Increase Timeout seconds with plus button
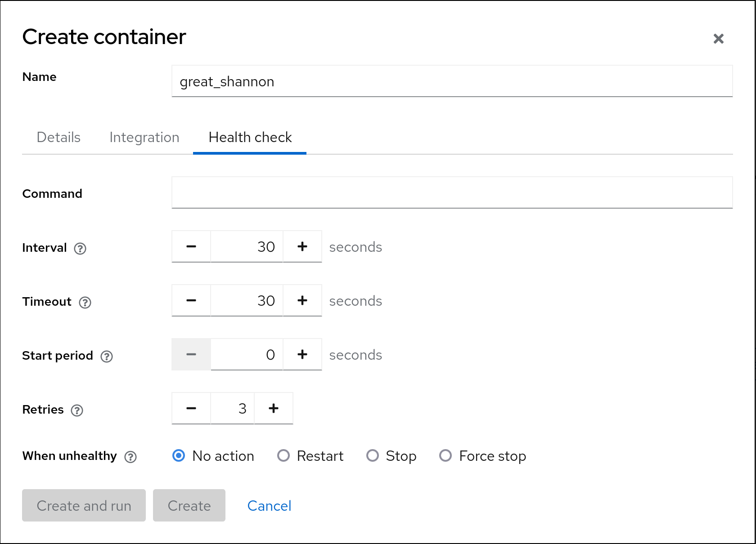Image resolution: width=756 pixels, height=544 pixels. [x=302, y=300]
